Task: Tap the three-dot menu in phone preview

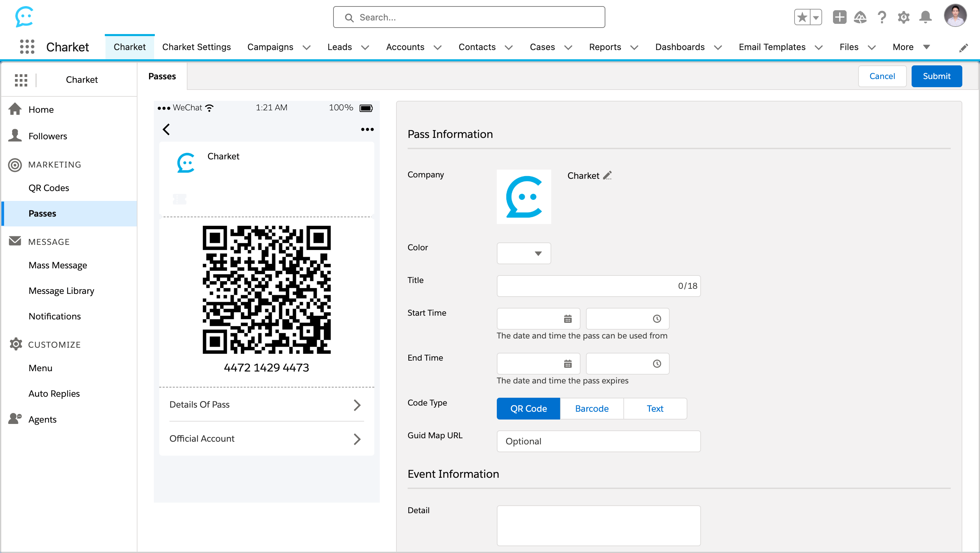Action: point(367,129)
